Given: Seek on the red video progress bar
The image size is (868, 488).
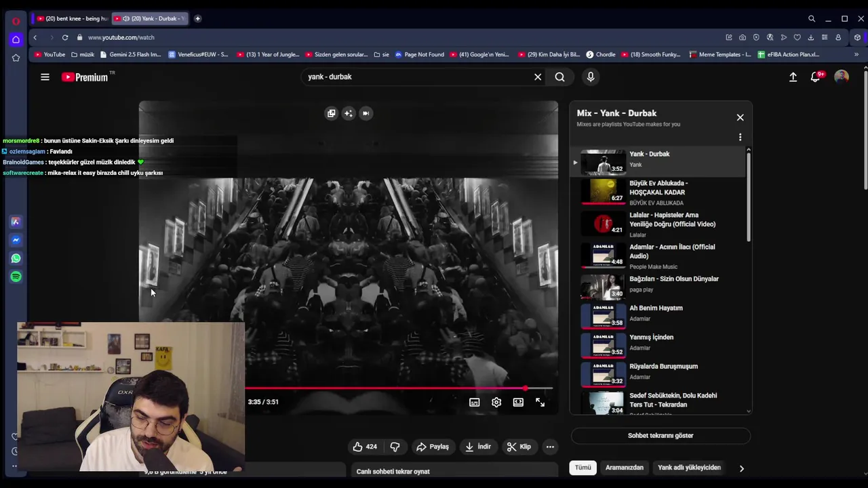Looking at the screenshot, I should pyautogui.click(x=399, y=388).
